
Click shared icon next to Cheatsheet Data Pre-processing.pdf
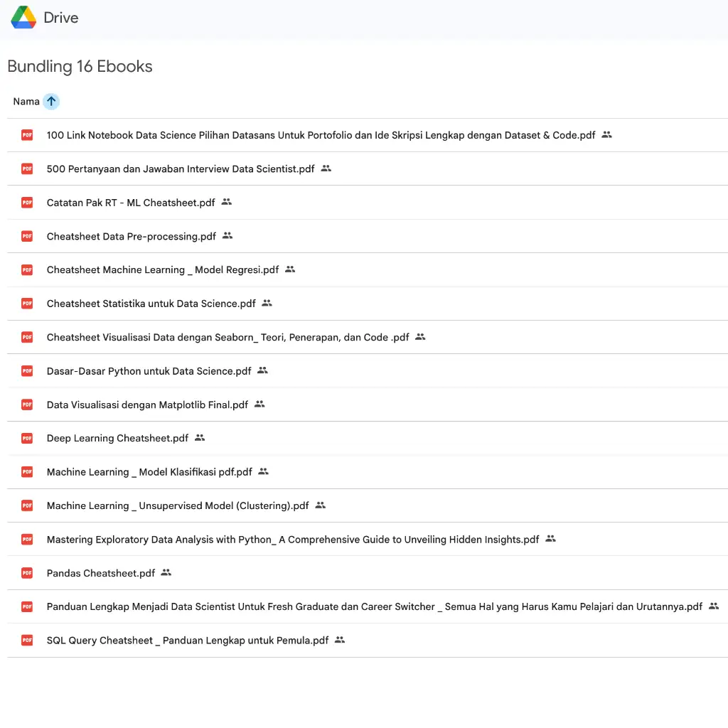(227, 235)
